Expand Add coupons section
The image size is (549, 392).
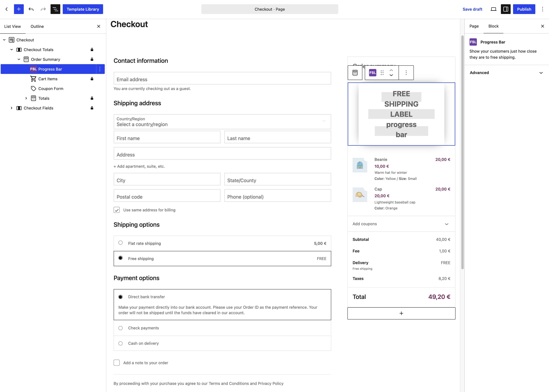(401, 224)
